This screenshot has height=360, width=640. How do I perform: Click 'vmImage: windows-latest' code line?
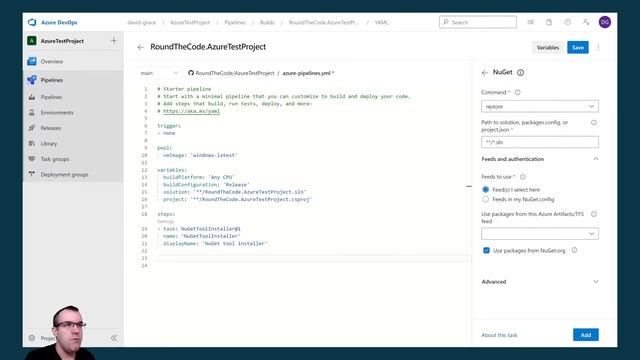pos(200,155)
